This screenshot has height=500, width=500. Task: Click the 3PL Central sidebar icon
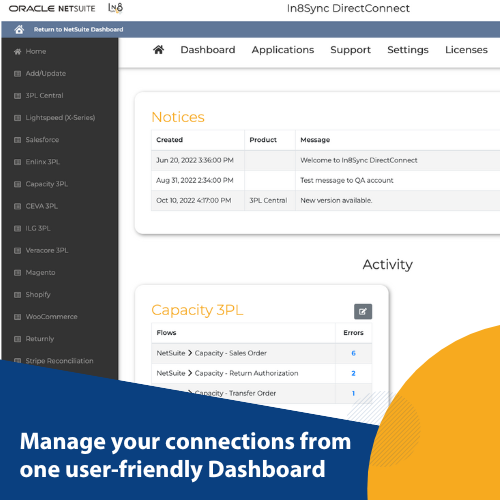click(x=17, y=96)
